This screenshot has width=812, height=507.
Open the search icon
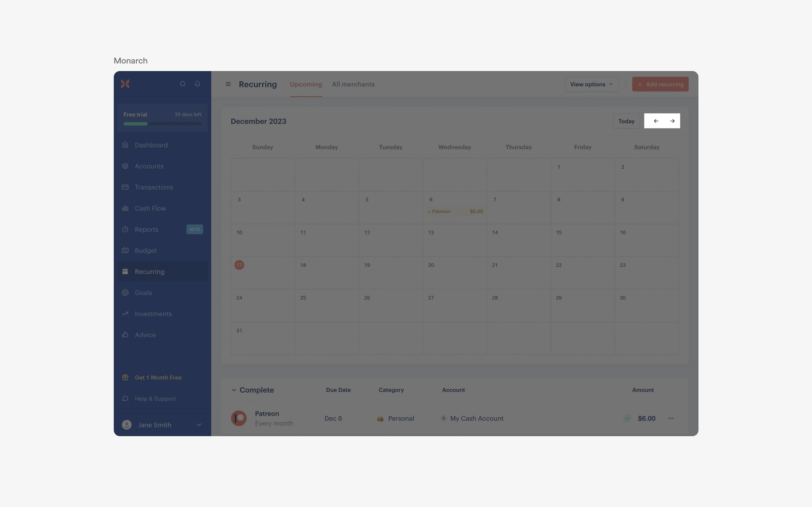click(183, 84)
